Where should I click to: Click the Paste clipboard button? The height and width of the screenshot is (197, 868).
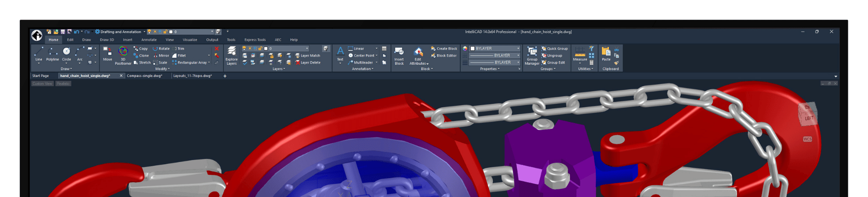(606, 54)
